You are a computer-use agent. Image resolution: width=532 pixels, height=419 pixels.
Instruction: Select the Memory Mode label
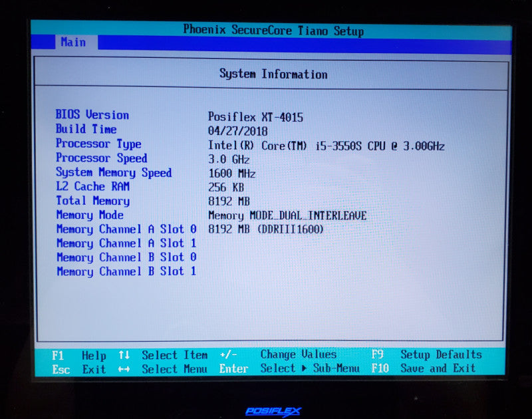(90, 215)
